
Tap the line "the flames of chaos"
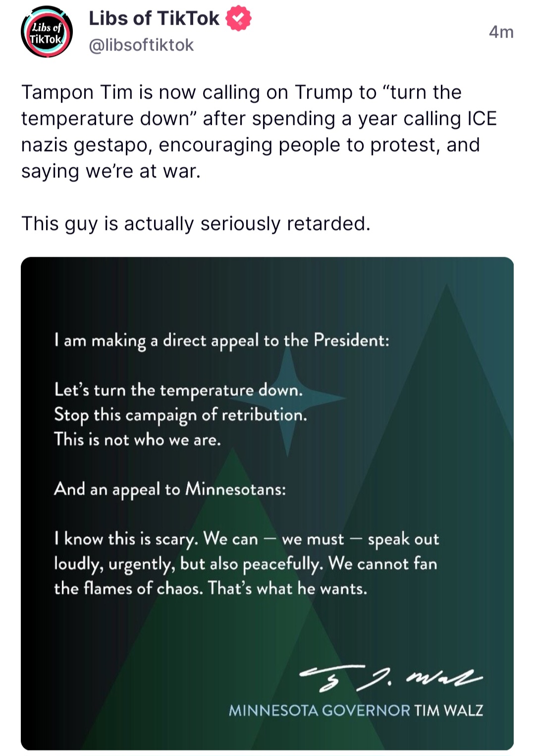[211, 588]
